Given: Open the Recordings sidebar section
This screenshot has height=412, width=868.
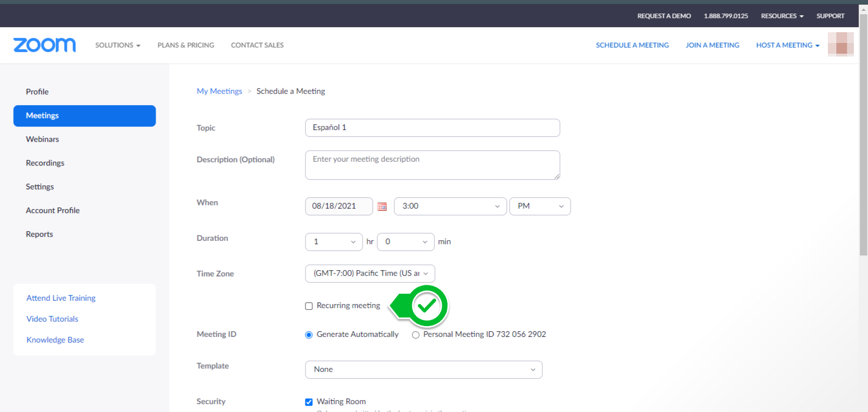Looking at the screenshot, I should tap(45, 163).
